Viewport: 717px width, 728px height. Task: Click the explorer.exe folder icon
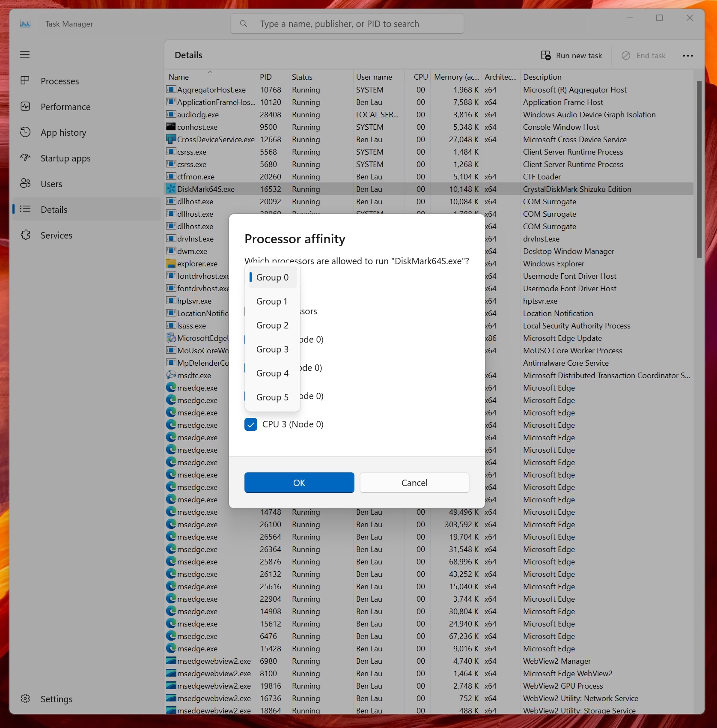171,263
